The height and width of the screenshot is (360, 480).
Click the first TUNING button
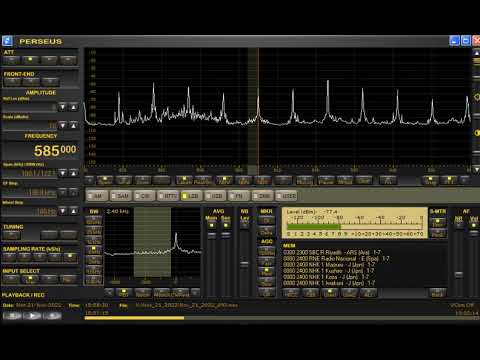pyautogui.click(x=12, y=235)
